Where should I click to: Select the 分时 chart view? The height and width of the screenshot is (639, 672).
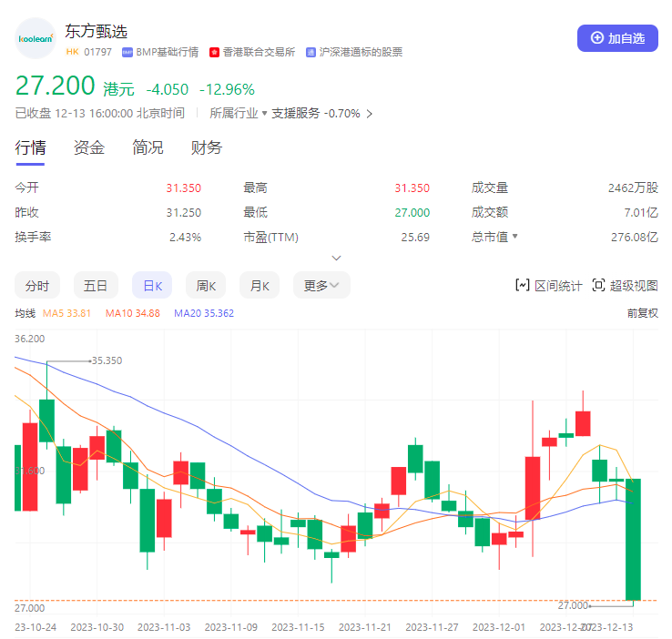pos(37,285)
